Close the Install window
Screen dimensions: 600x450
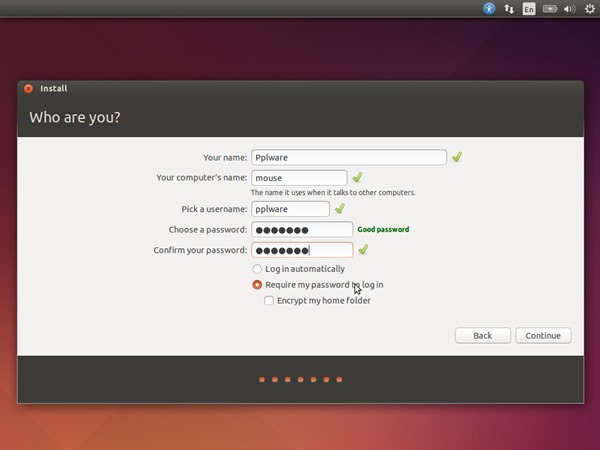click(x=28, y=89)
